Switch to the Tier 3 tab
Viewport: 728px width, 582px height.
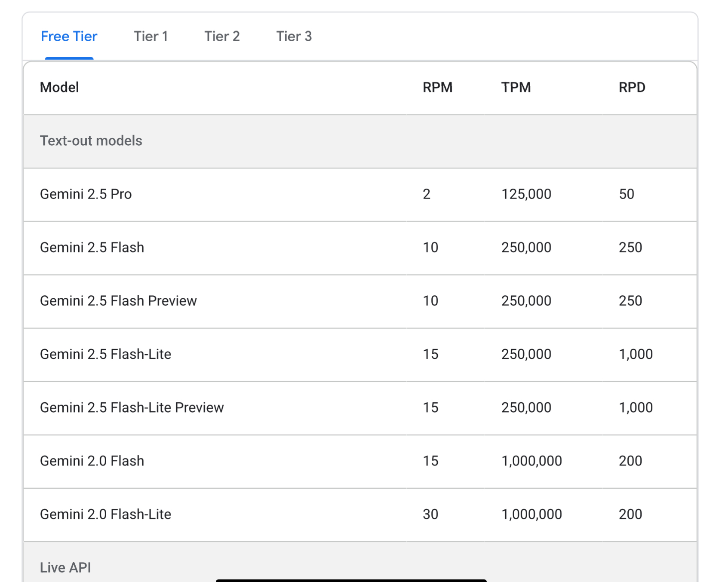pos(294,37)
